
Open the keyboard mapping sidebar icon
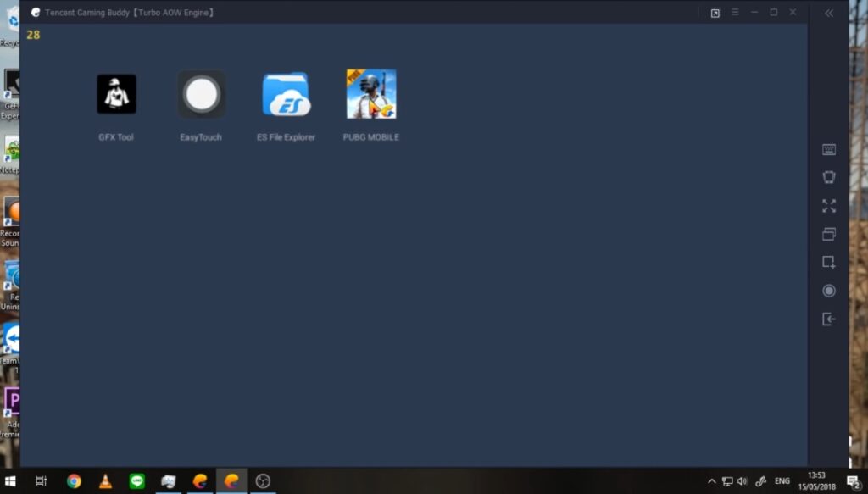click(829, 150)
